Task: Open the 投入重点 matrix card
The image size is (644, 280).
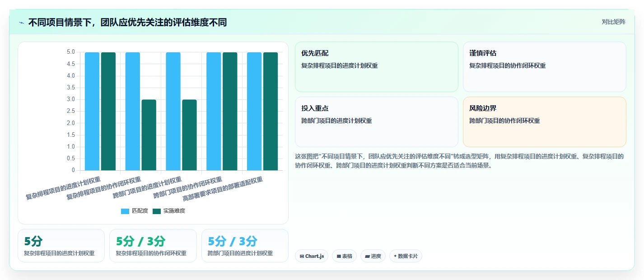Action: pos(376,122)
